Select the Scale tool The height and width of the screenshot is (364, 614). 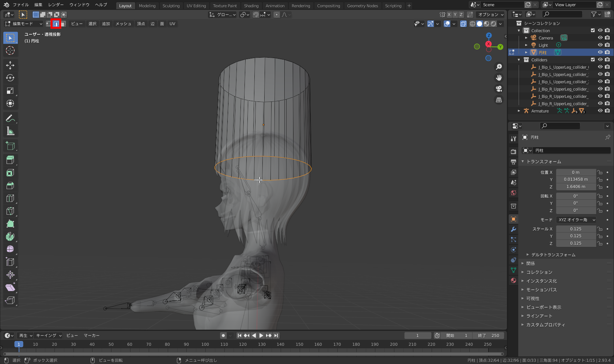click(10, 91)
